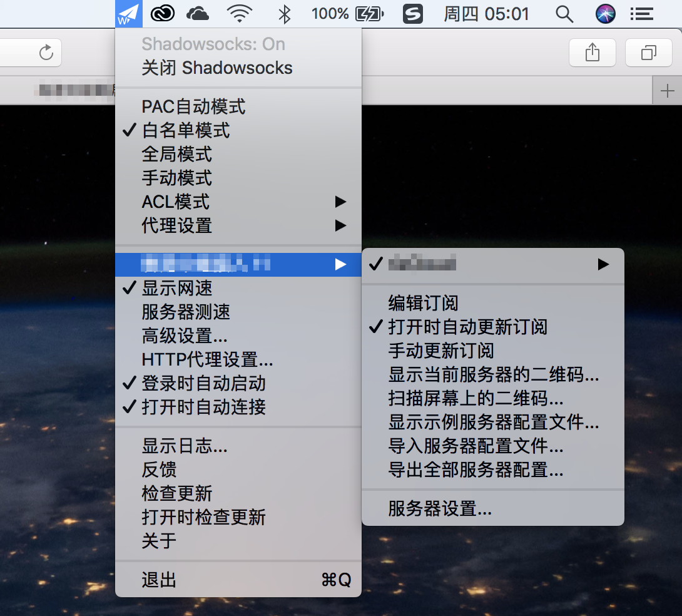Click the date and time 周四 05:01
The width and height of the screenshot is (682, 616).
(x=486, y=14)
